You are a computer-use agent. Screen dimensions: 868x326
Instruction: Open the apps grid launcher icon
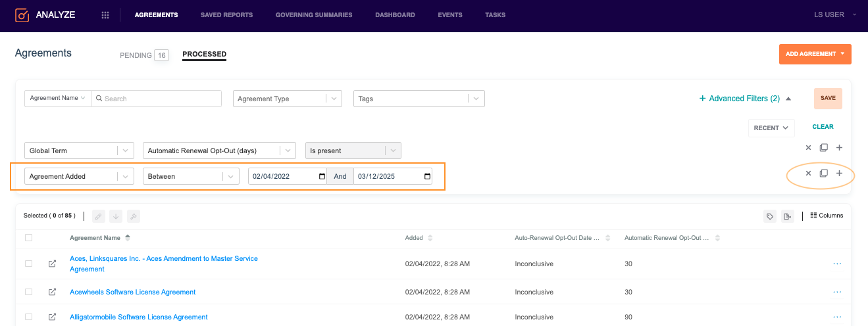point(105,15)
